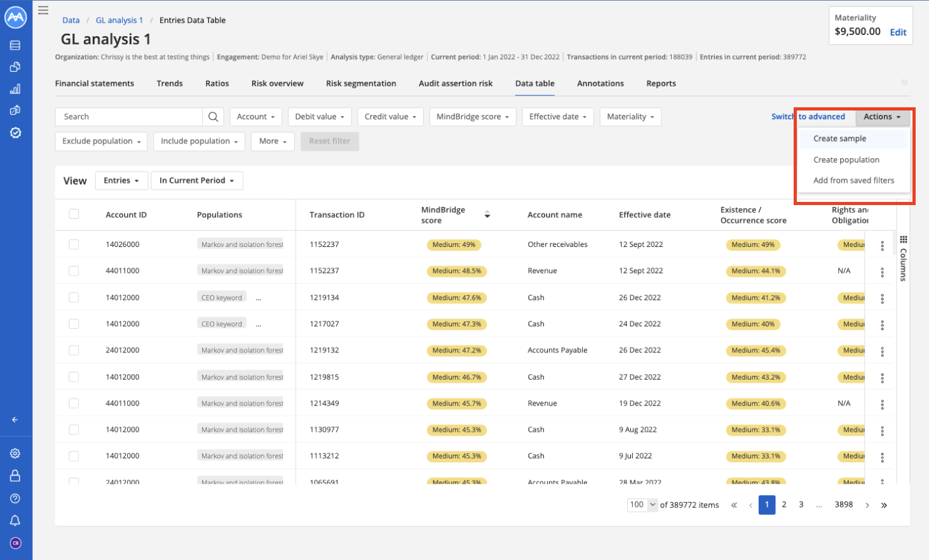Collapse the sidebar with the back arrow

pos(14,420)
